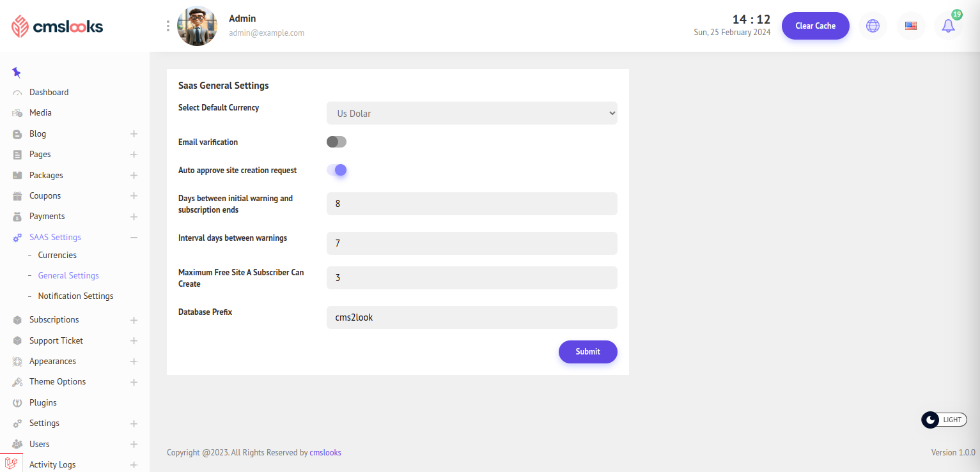Enable the Email verification toggle
The width and height of the screenshot is (980, 472).
(x=336, y=142)
